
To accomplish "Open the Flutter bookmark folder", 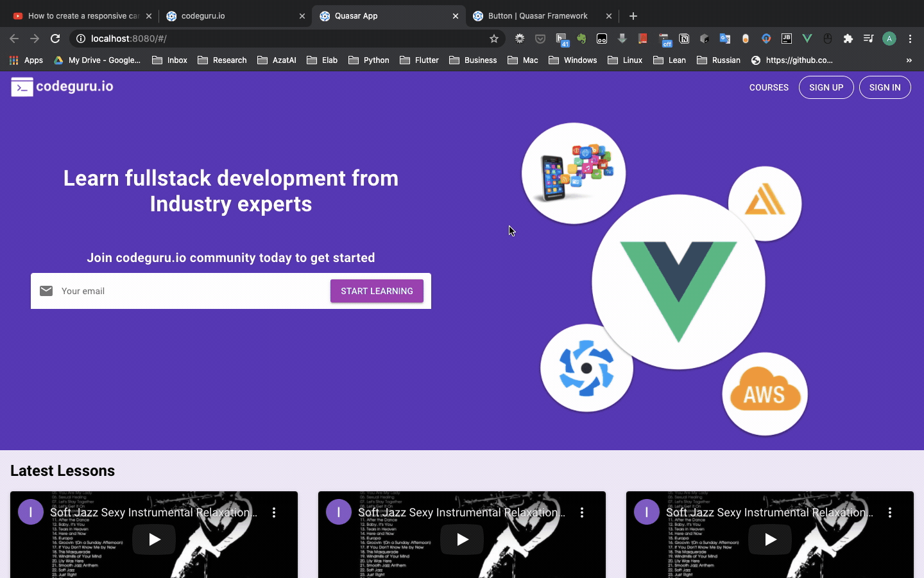I will (x=419, y=60).
